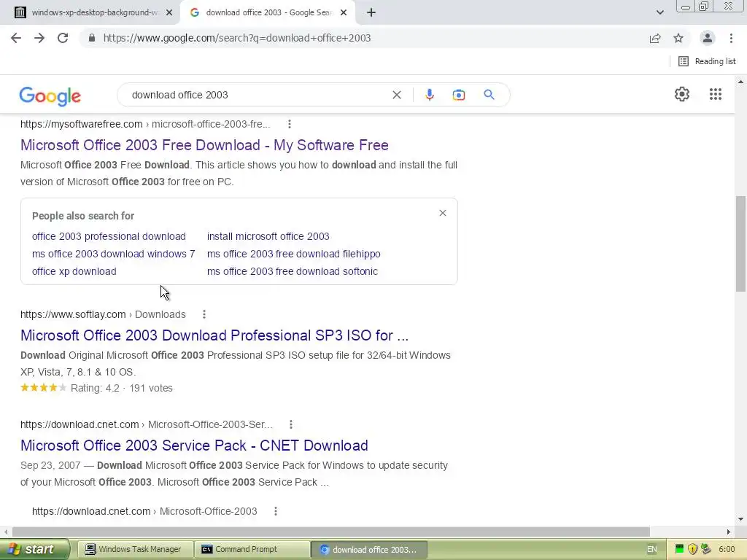Click the EN language indicator
Screen dimensions: 747x560
(x=651, y=549)
